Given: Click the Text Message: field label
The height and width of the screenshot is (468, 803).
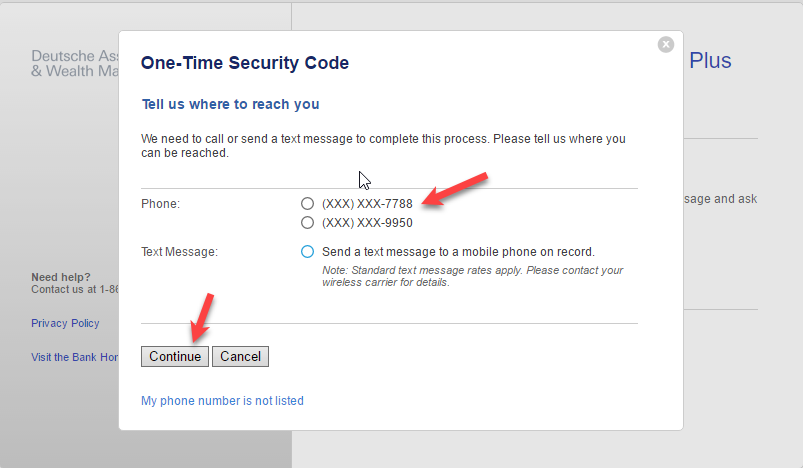Looking at the screenshot, I should click(x=179, y=252).
